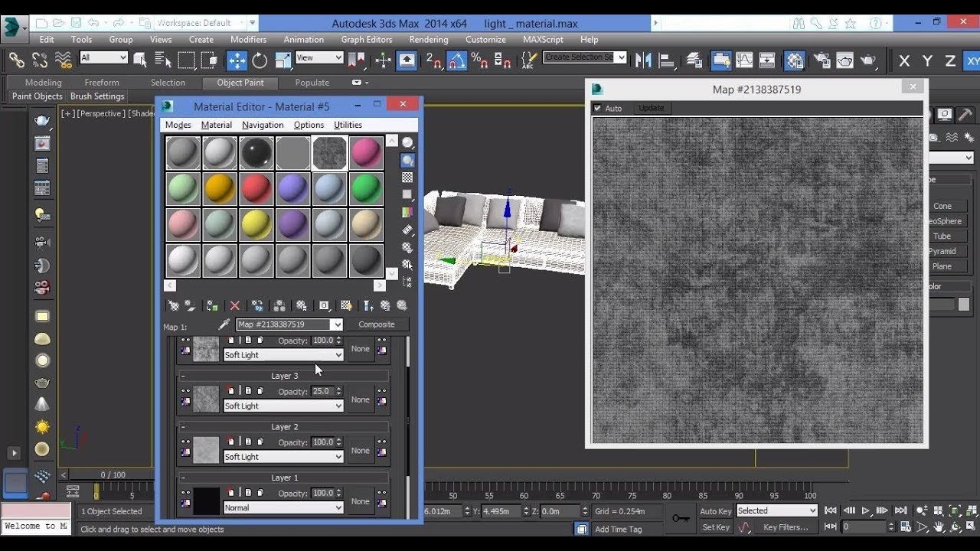
Task: Click the time slider at 0 / 100
Action: [x=113, y=475]
